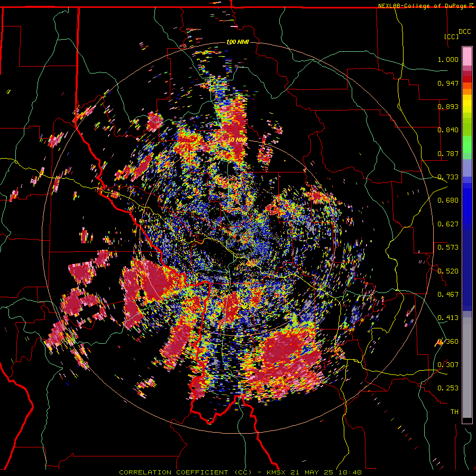
Task: Click the 0.520 legend value
Action: coord(448,271)
